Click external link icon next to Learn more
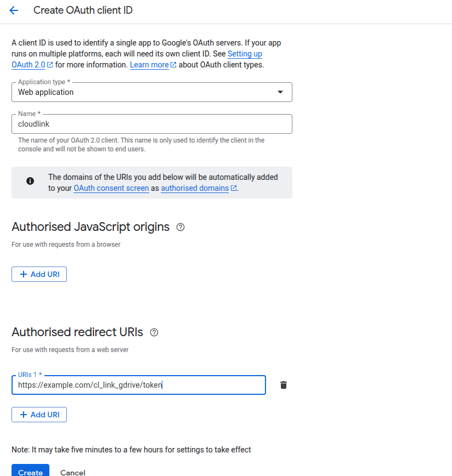This screenshot has width=452, height=476. (x=174, y=65)
